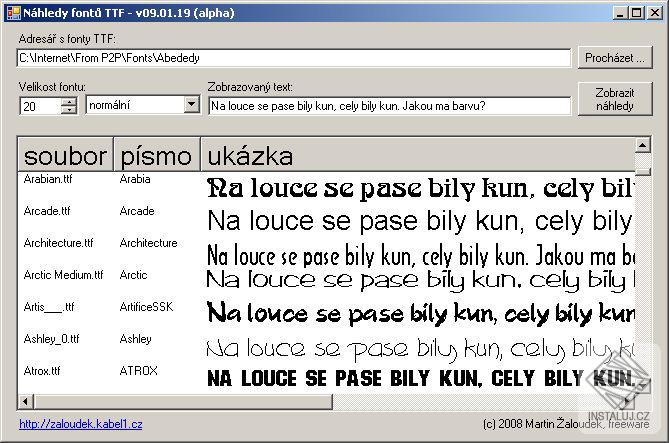Click the app icon in the title bar

pos(13,13)
